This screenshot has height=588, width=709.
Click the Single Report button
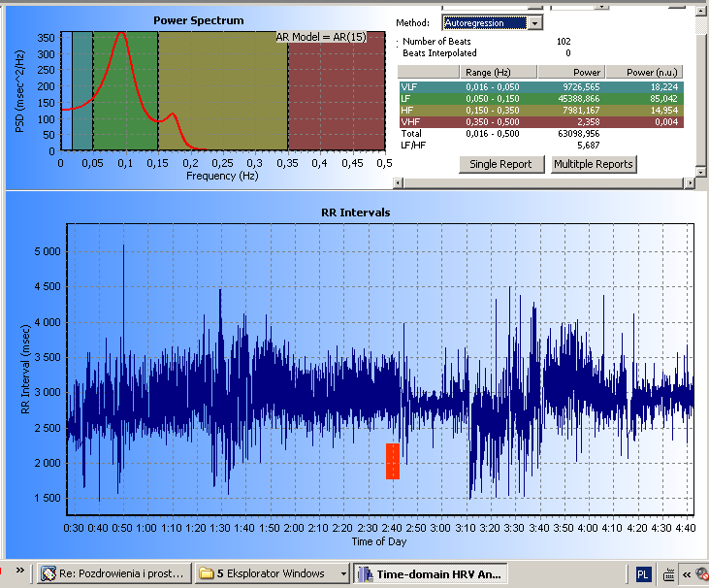pyautogui.click(x=501, y=164)
